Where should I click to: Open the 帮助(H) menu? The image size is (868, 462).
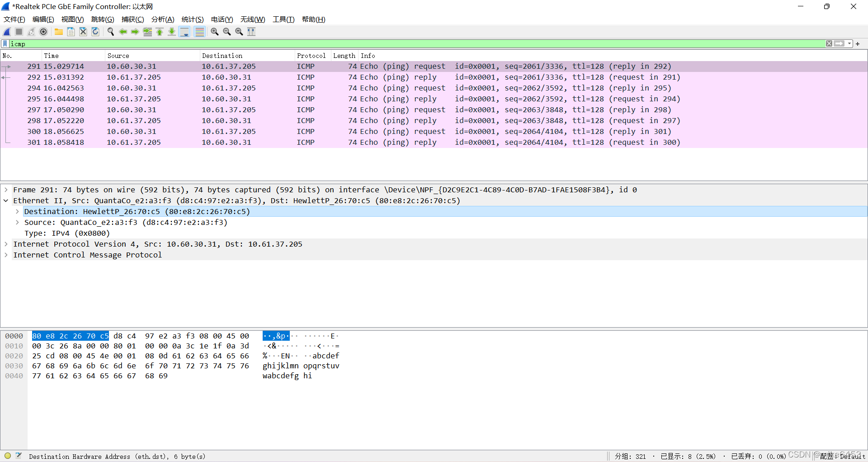pos(314,19)
